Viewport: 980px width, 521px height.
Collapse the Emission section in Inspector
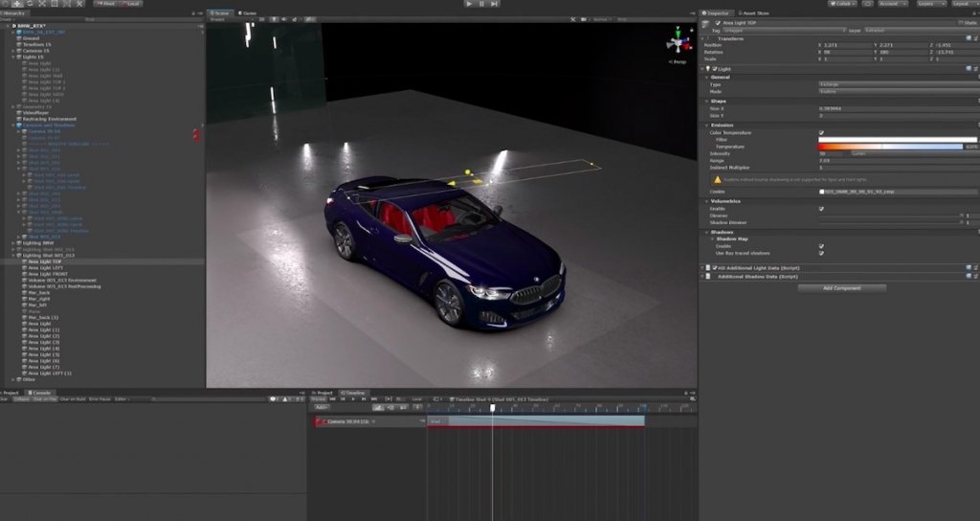point(707,125)
